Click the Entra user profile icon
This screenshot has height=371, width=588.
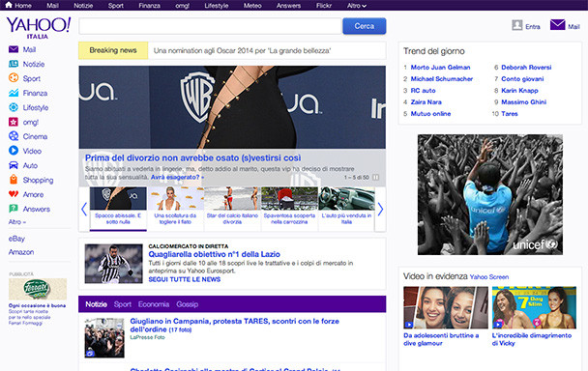click(517, 25)
